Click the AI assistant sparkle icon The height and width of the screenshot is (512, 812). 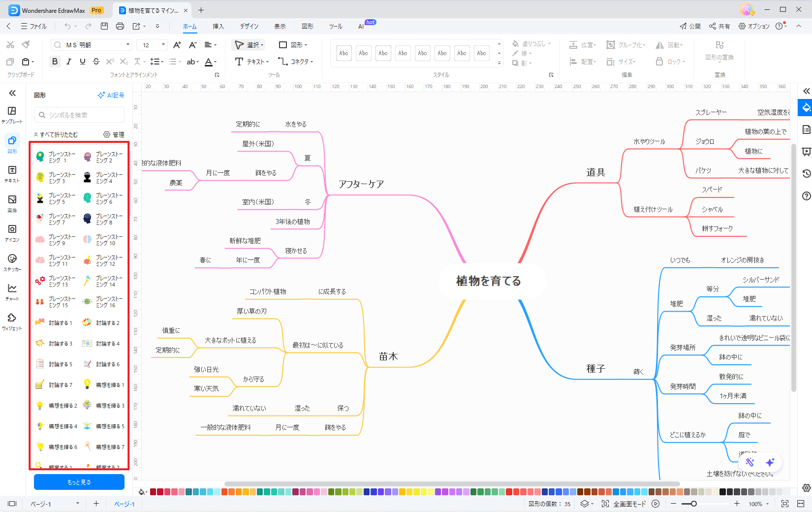[x=770, y=462]
